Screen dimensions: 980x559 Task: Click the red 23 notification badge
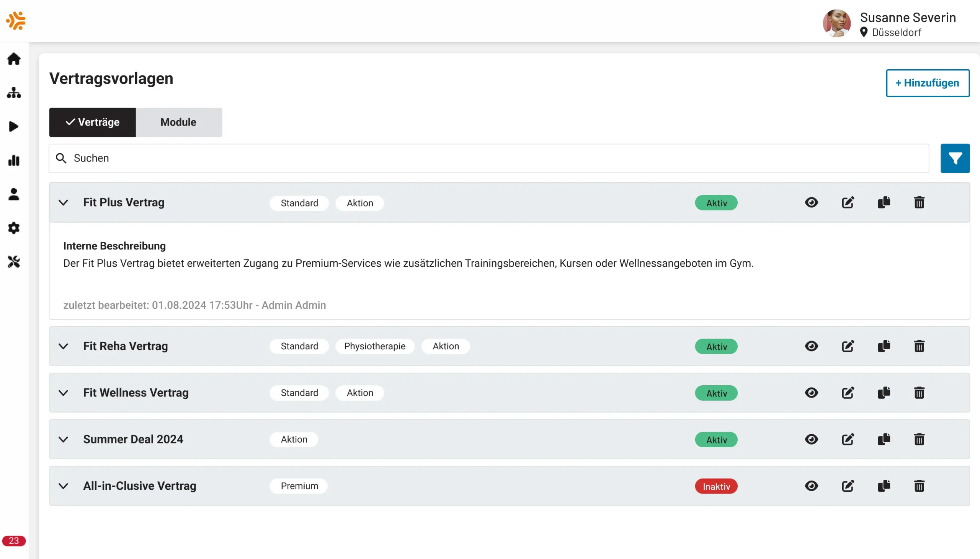(x=14, y=541)
